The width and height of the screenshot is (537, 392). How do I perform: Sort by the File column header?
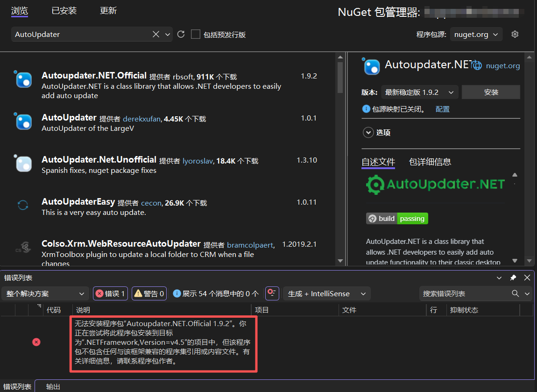pos(349,310)
